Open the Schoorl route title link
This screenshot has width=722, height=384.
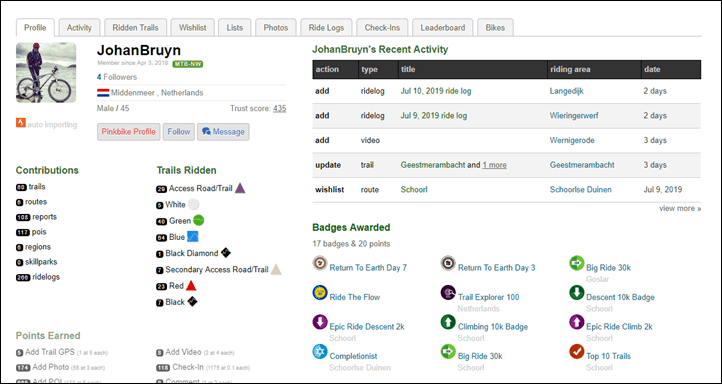(x=414, y=190)
